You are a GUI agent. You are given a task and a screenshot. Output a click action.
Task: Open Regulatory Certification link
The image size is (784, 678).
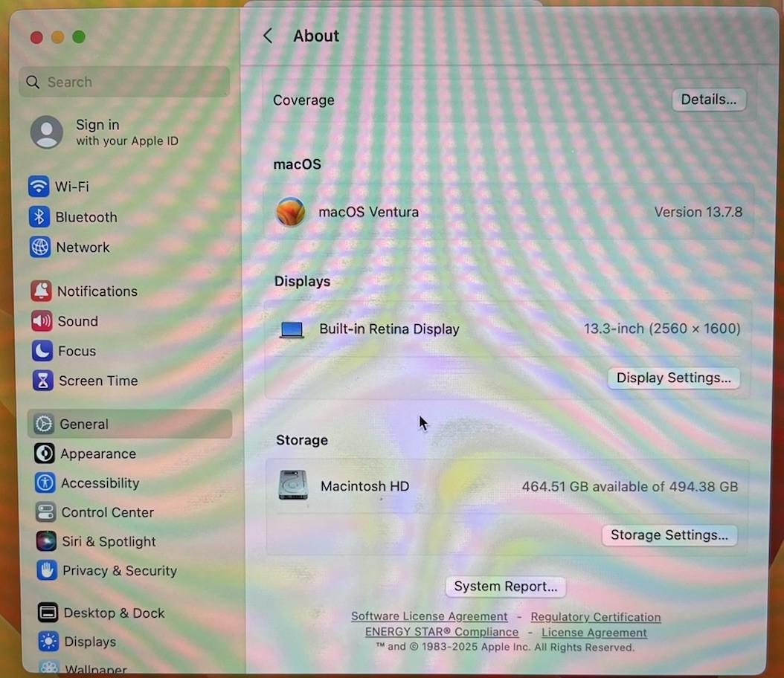596,617
